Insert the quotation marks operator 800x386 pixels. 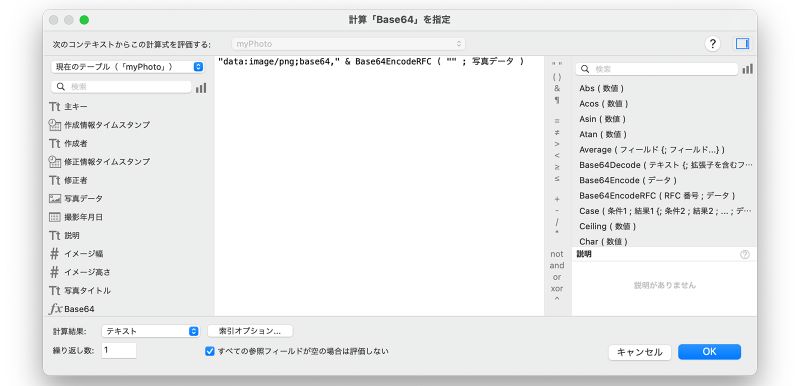click(557, 64)
